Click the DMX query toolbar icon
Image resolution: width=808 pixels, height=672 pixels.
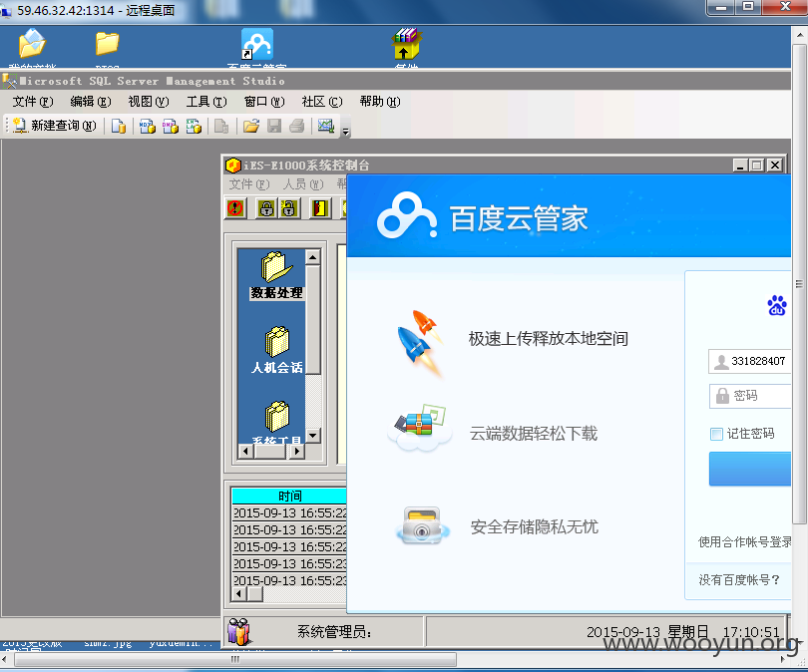171,126
